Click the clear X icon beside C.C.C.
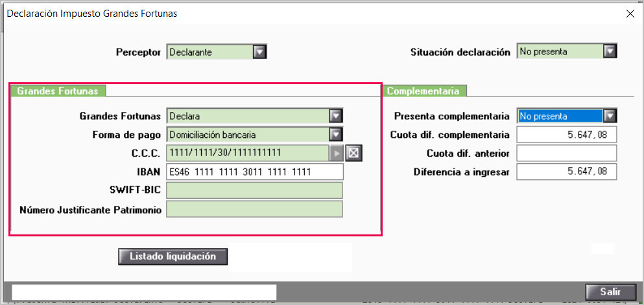The height and width of the screenshot is (305, 644). click(x=353, y=153)
